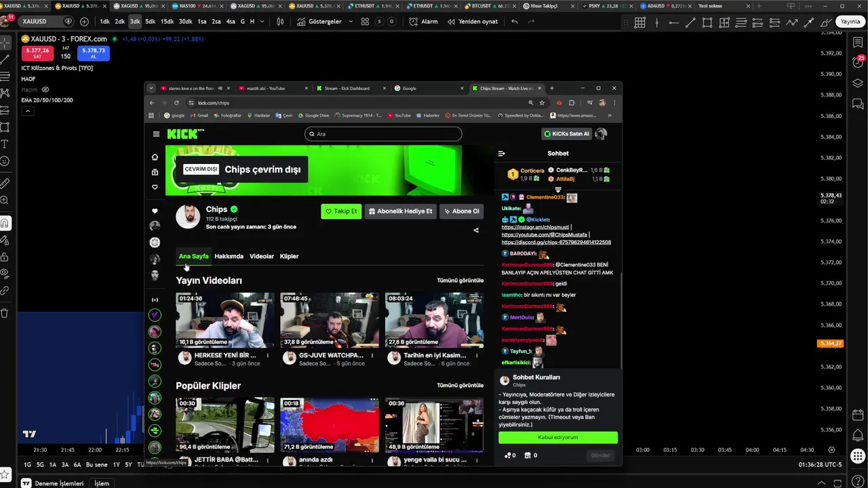Open TradingView alerts clock icon
Screen dimensions: 868x488
[858, 62]
